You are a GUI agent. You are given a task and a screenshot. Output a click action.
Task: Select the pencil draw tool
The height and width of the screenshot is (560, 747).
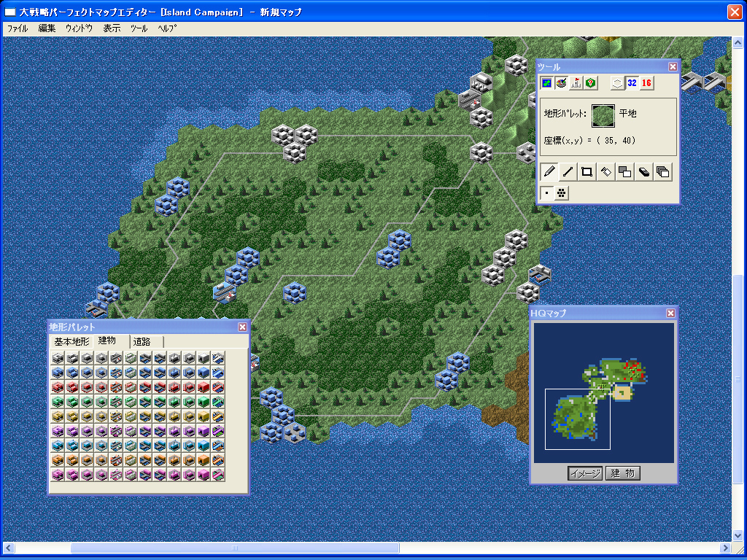[x=549, y=172]
